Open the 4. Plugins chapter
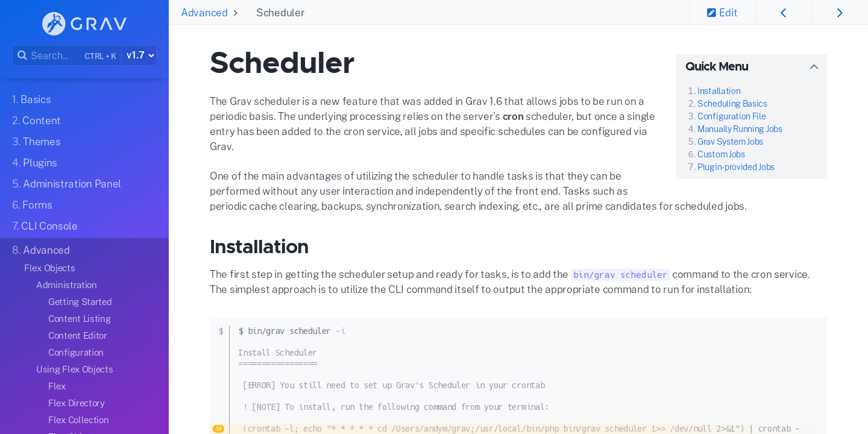Screen dimensions: 868x434 click(x=34, y=163)
